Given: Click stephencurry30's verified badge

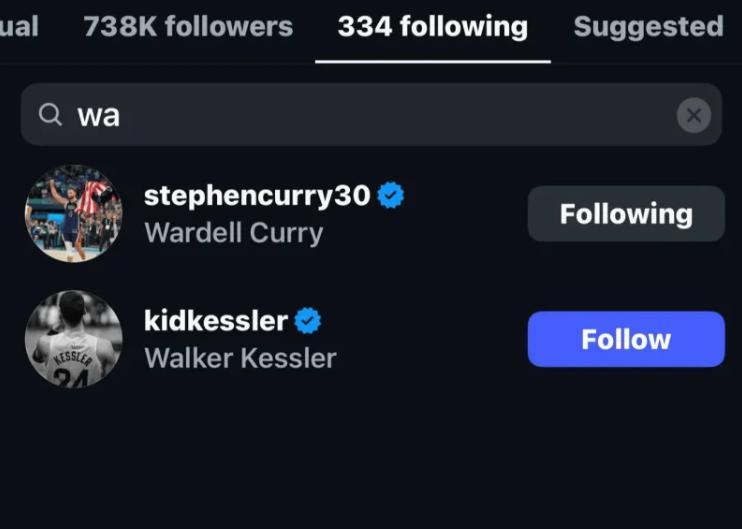Looking at the screenshot, I should (391, 196).
